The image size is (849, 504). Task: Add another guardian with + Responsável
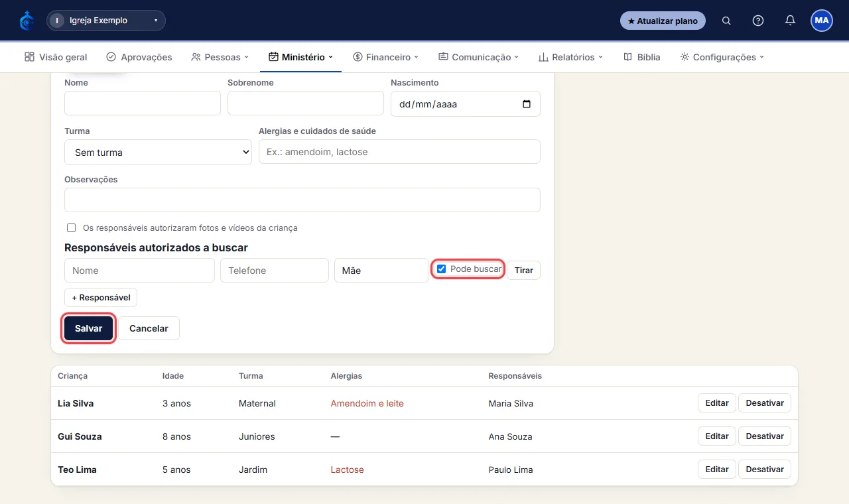coord(101,297)
